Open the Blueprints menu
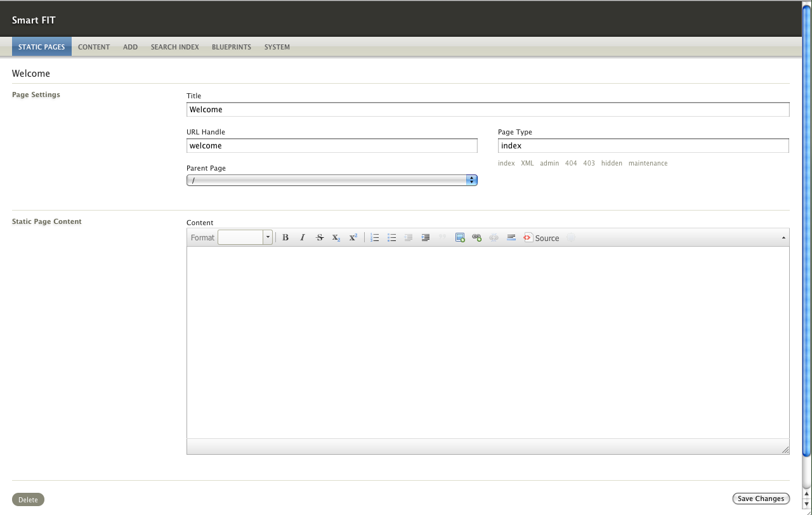 [x=232, y=47]
